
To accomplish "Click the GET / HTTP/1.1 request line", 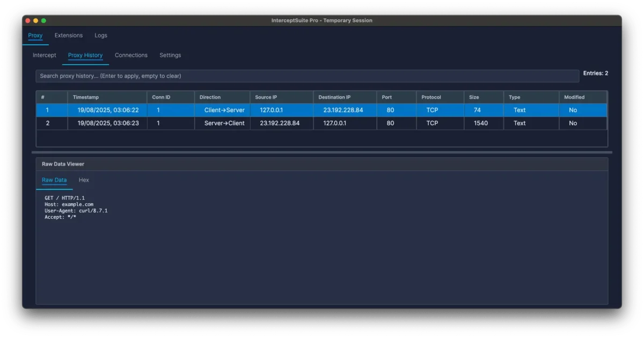I will click(x=64, y=198).
